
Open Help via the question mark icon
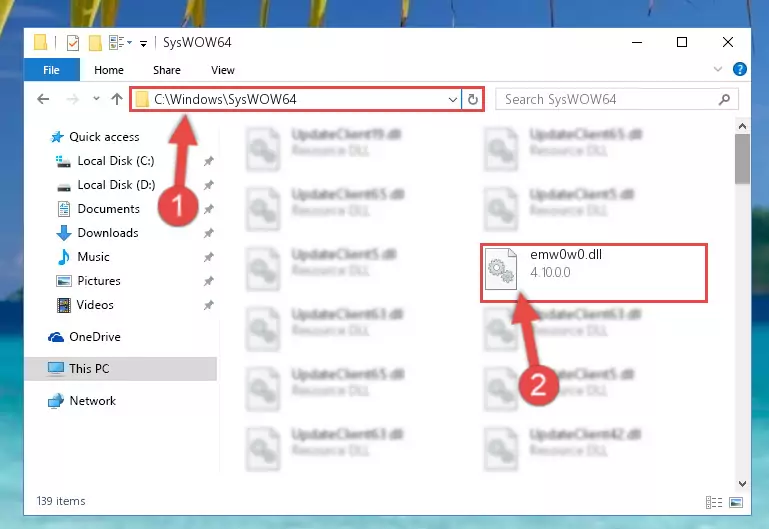click(740, 70)
